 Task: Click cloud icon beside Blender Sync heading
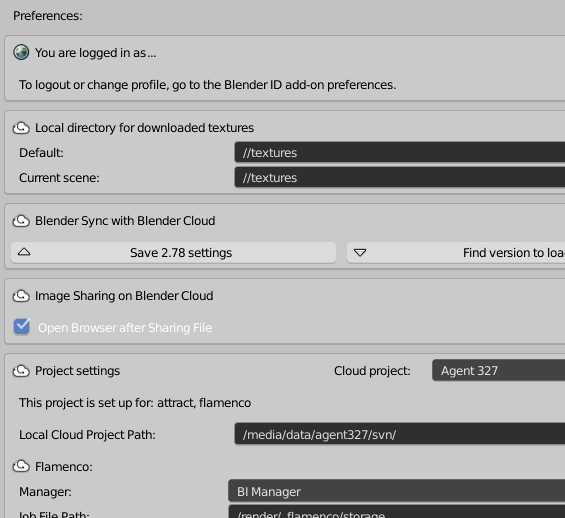click(x=21, y=221)
